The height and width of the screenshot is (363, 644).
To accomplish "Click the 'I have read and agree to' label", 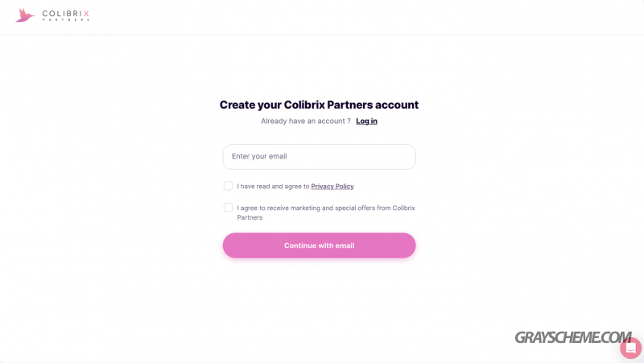I will coord(273,187).
